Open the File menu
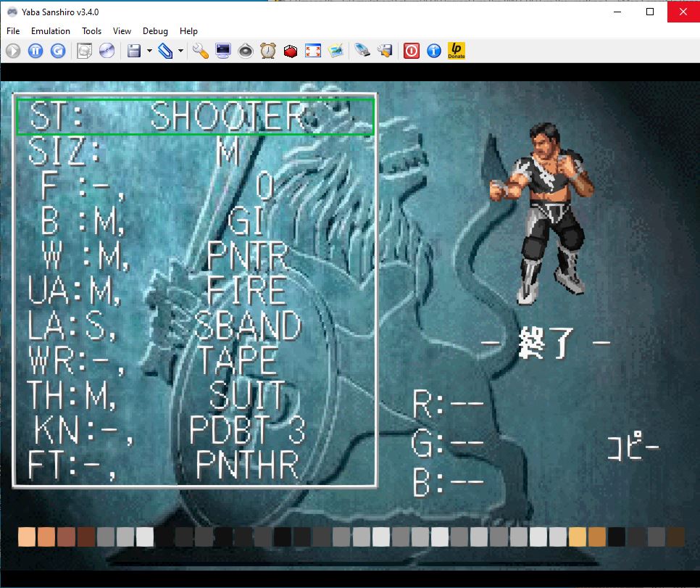The width and height of the screenshot is (700, 588). [x=13, y=31]
